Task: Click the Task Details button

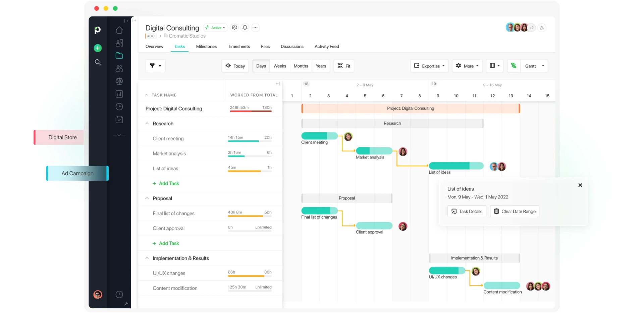Action: point(467,211)
